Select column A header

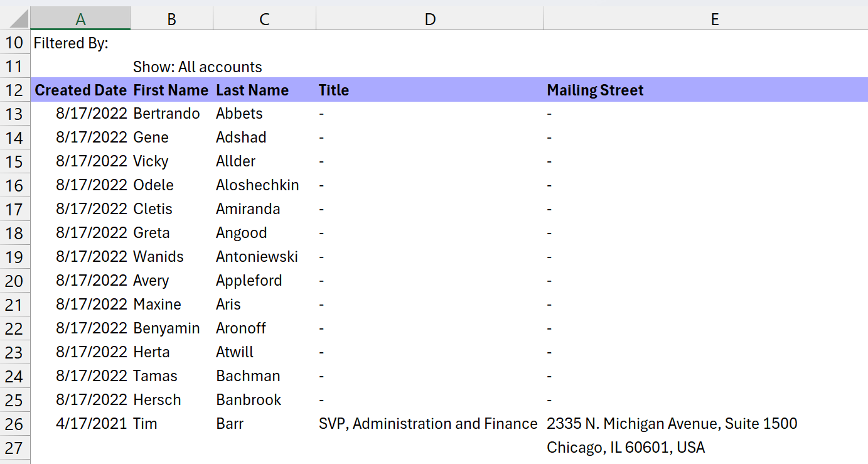point(80,18)
